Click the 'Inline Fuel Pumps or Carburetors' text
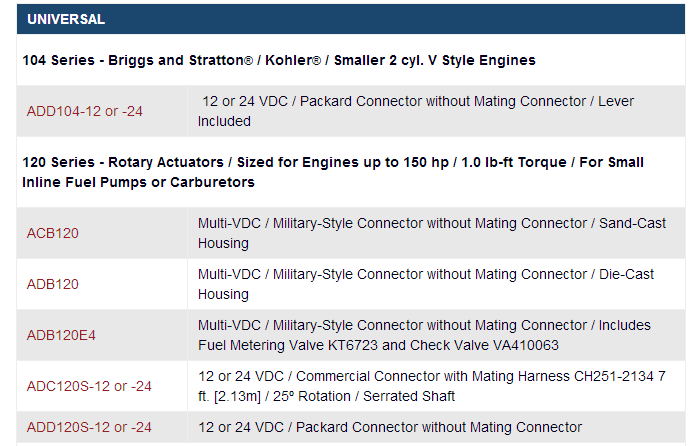 (x=138, y=182)
